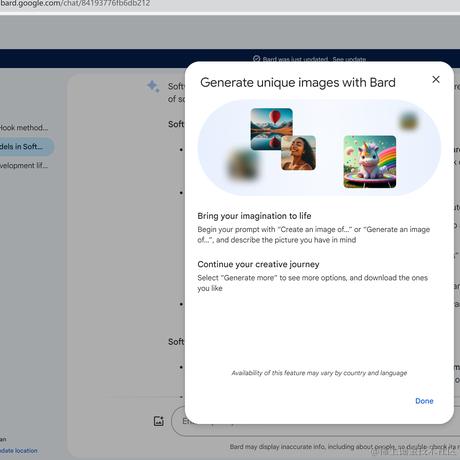Close the Generate unique images dialog
460x460 pixels.
coord(436,79)
